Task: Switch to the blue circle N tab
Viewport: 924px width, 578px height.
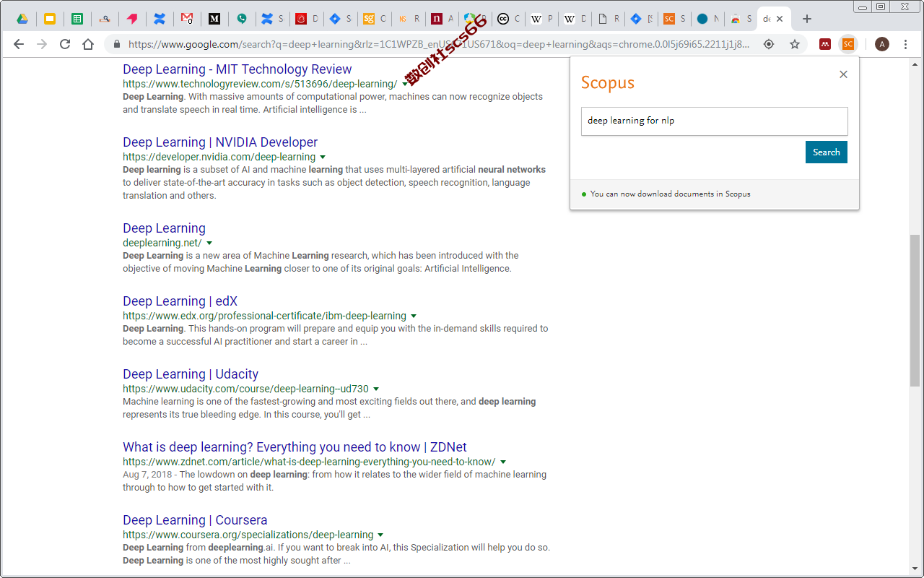Action: (x=707, y=19)
